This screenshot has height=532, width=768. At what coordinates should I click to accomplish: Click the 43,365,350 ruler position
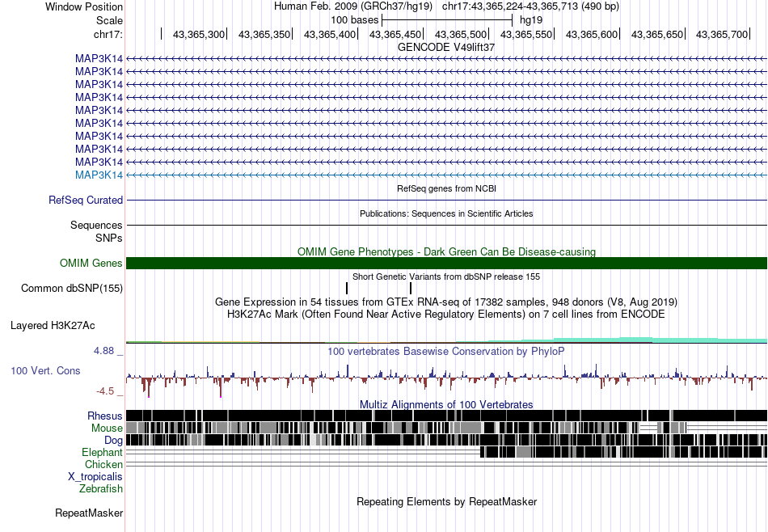(x=264, y=34)
